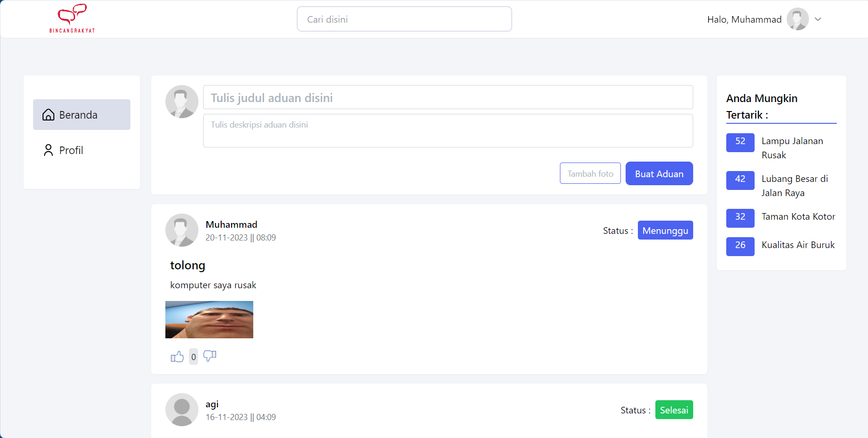Click the timestamp 16-11-2023 || 04:09

coord(241,417)
